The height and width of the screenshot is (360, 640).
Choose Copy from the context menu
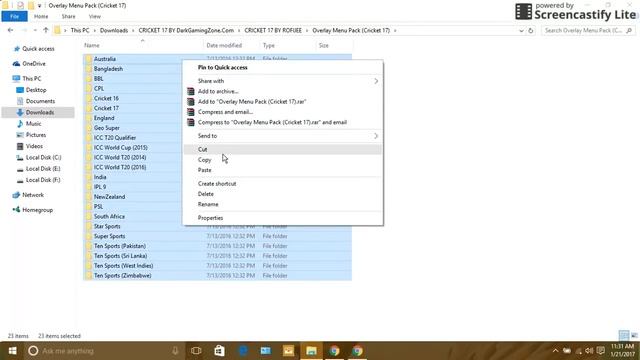click(283, 160)
